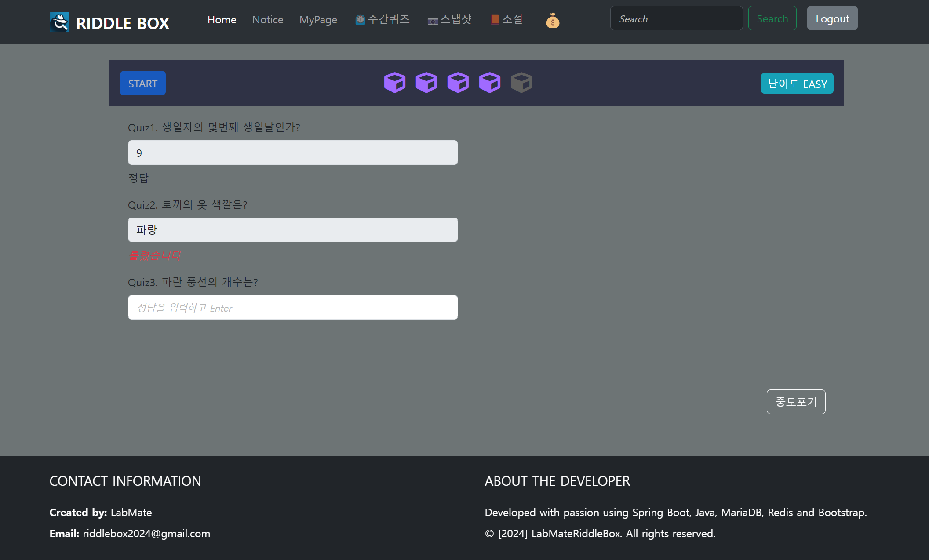Click the fourth purple cube icon
Viewport: 929px width, 560px height.
489,82
